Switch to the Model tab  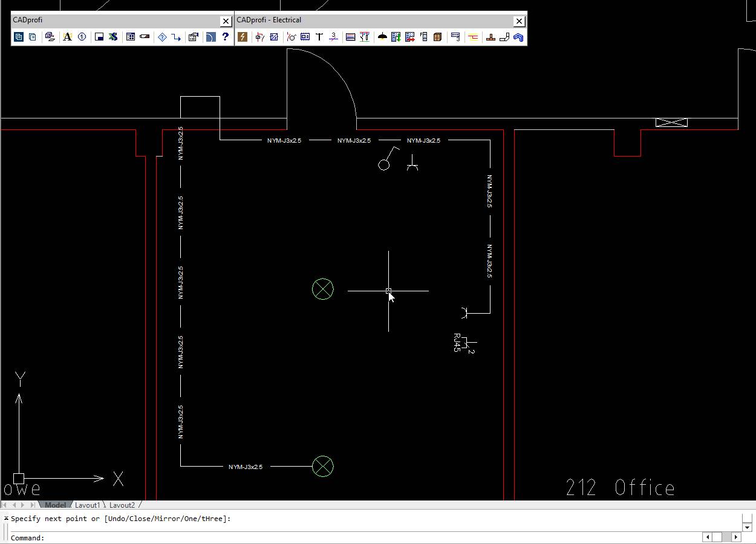pyautogui.click(x=56, y=505)
